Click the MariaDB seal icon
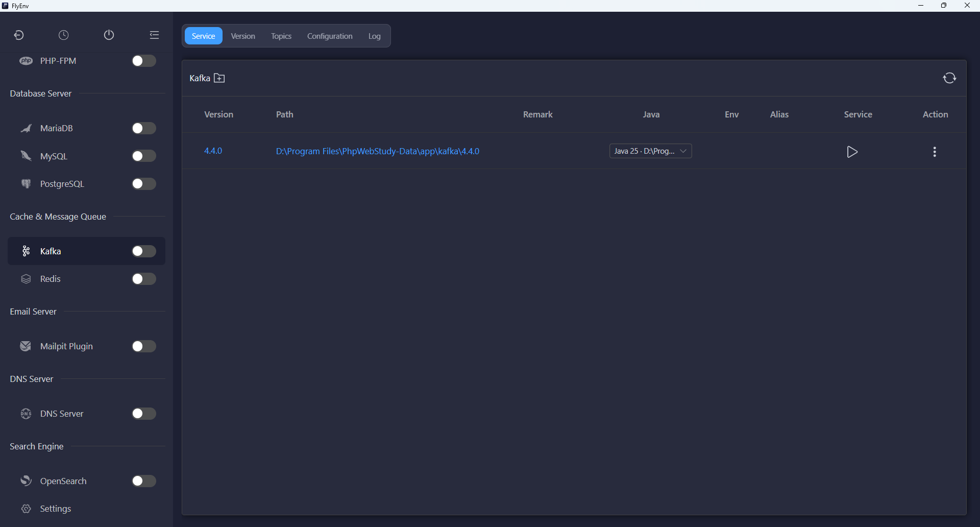Image resolution: width=980 pixels, height=527 pixels. [26, 128]
